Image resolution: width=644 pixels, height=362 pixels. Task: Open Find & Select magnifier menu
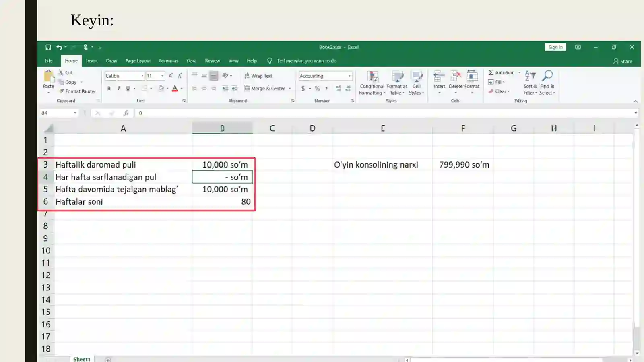click(547, 83)
